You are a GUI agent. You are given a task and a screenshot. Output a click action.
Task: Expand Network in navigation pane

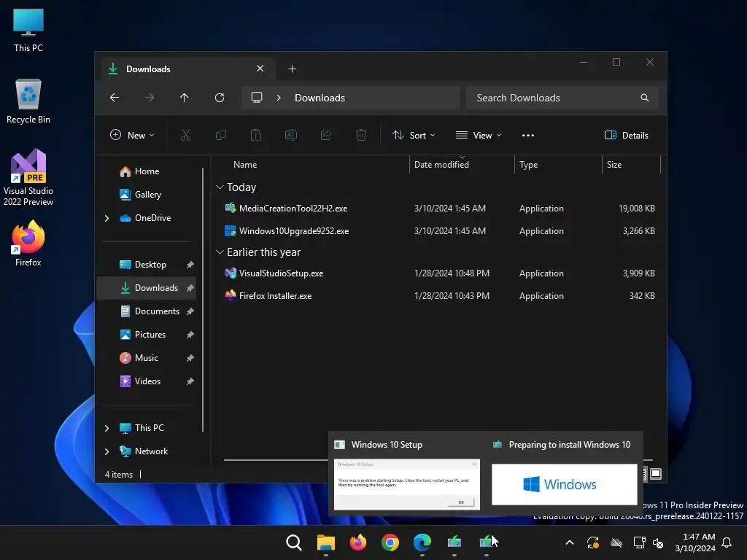pos(107,451)
